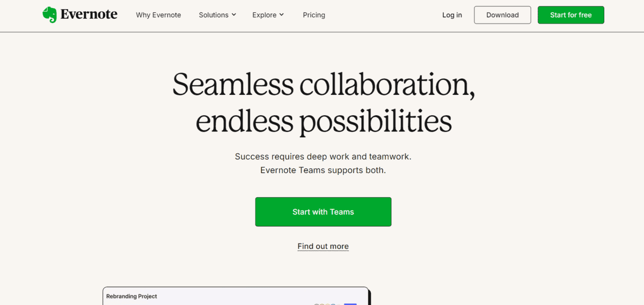
Task: Click the Rebranding Project title
Action: click(x=131, y=296)
